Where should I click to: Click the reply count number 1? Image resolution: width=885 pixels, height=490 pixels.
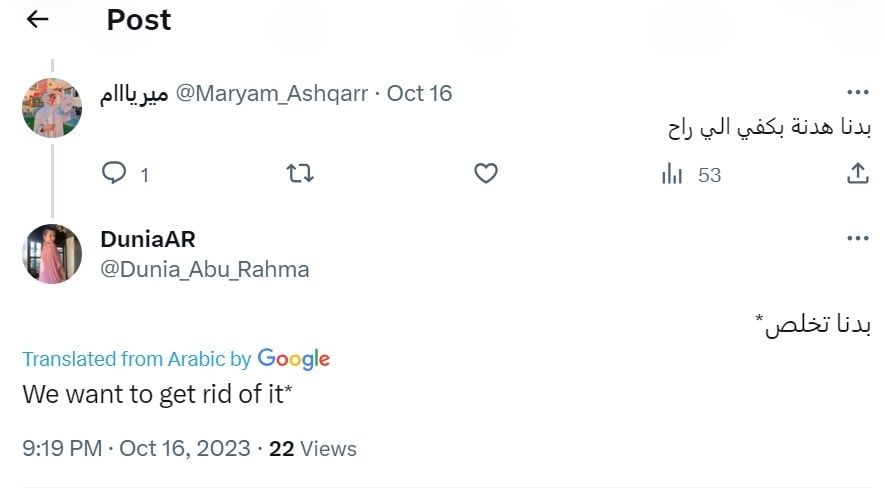144,175
